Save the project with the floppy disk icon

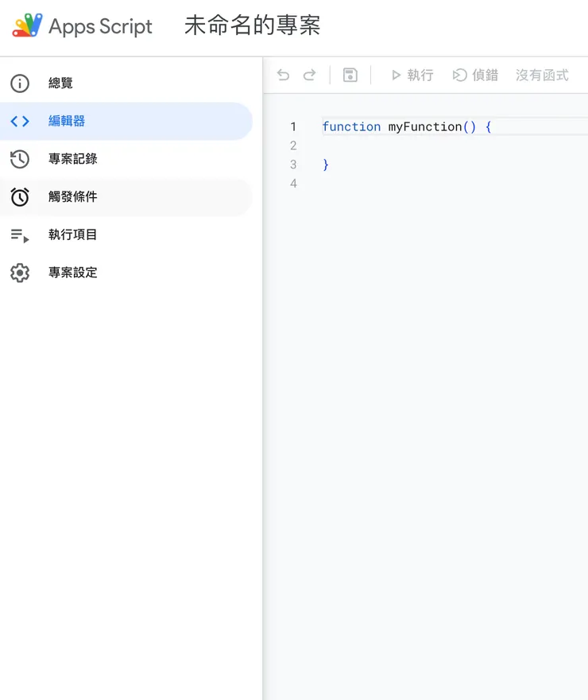point(350,75)
